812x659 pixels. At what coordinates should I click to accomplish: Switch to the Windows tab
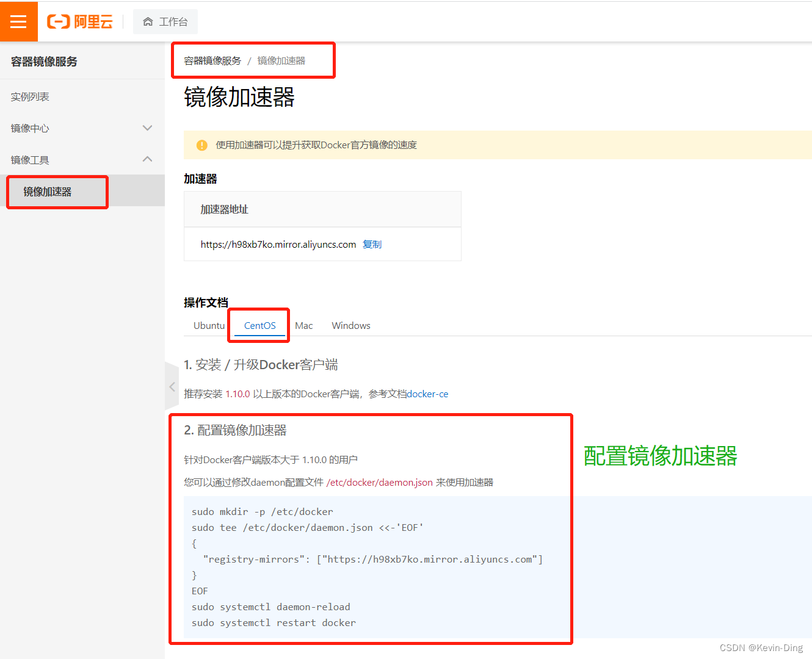[351, 326]
